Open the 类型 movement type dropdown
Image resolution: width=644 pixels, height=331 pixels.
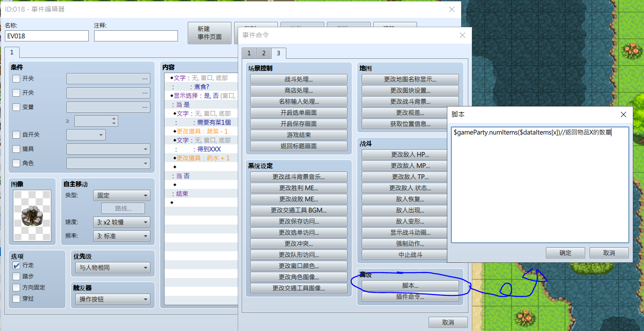click(122, 195)
